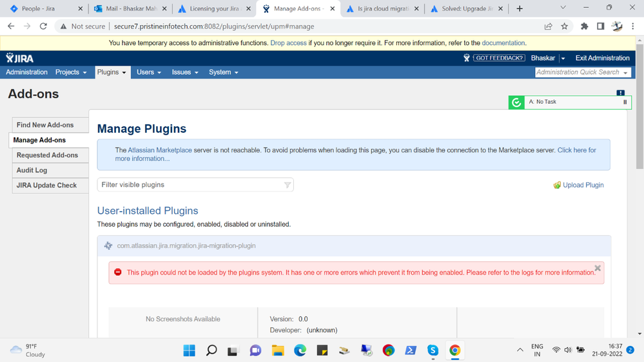The width and height of the screenshot is (644, 362).
Task: Click the blue notification icon above tracker
Action: [621, 93]
